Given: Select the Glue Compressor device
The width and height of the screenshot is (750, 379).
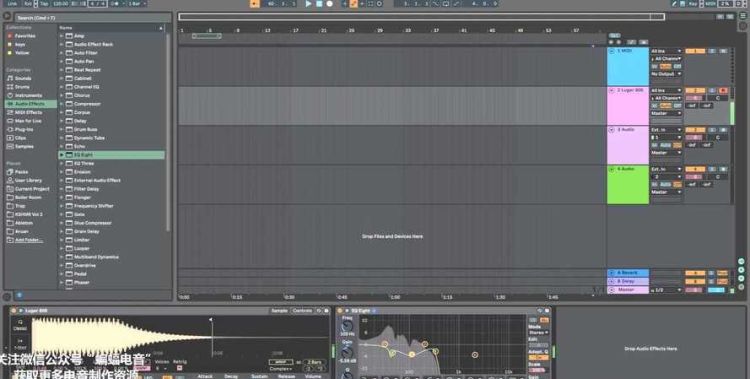Looking at the screenshot, I should coord(93,223).
